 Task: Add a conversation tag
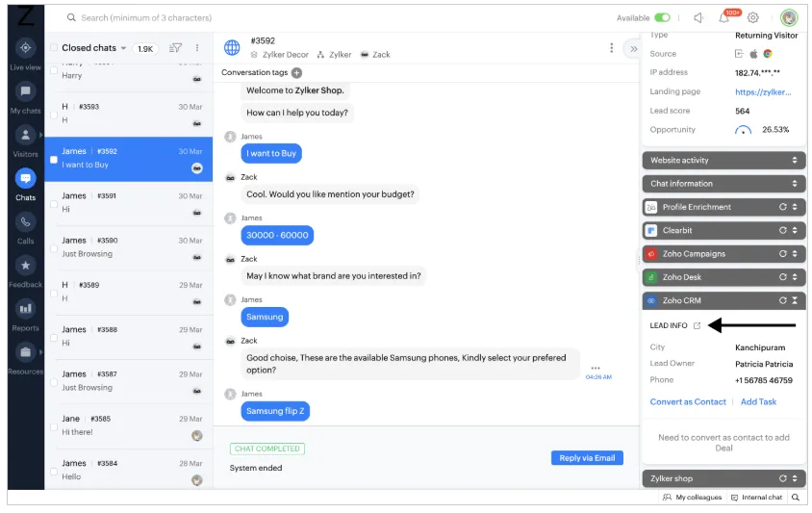pos(296,73)
